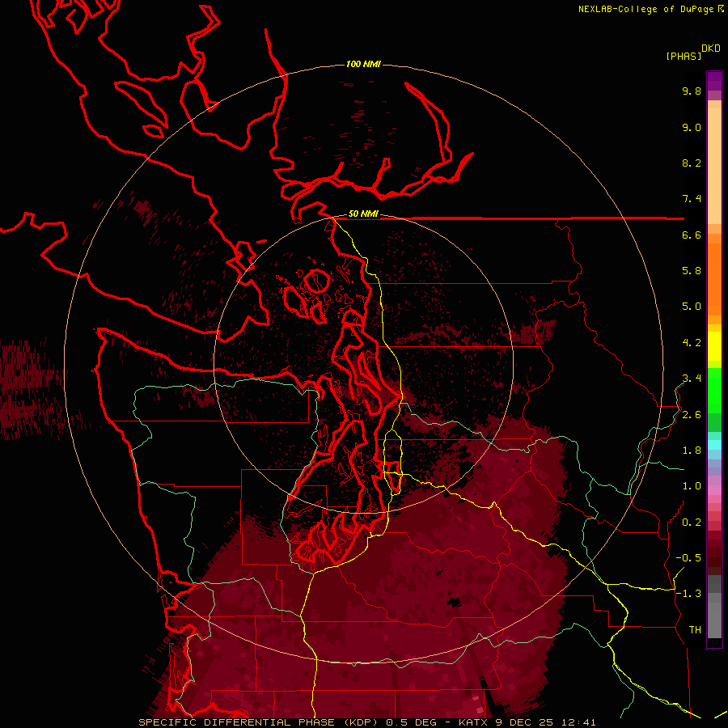Click the 50 NMI range ring label
Viewport: 728px width, 728px height.
pyautogui.click(x=363, y=214)
